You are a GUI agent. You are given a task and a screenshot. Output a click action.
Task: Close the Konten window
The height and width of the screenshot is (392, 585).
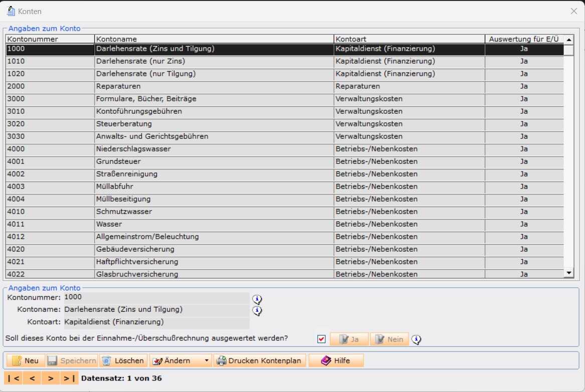point(574,11)
